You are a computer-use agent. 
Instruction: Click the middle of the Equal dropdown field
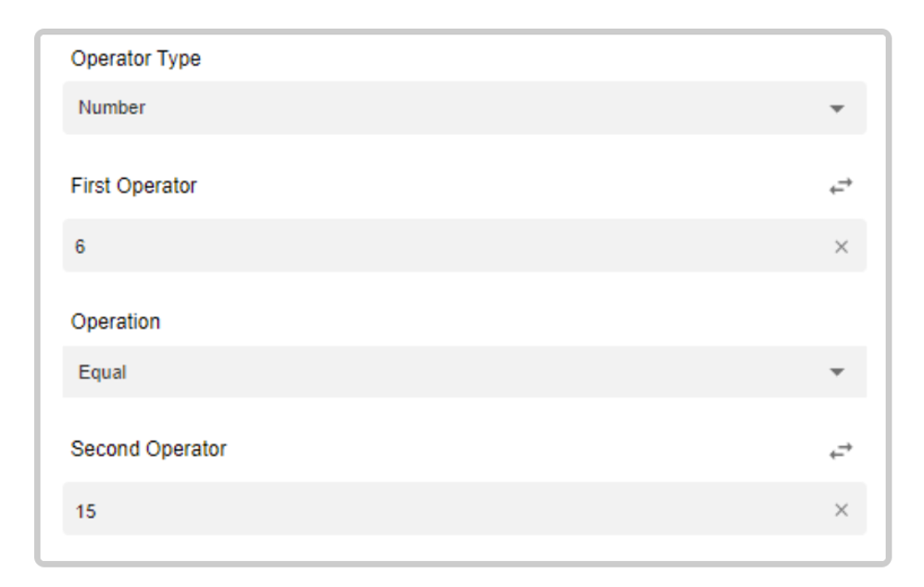(x=465, y=372)
